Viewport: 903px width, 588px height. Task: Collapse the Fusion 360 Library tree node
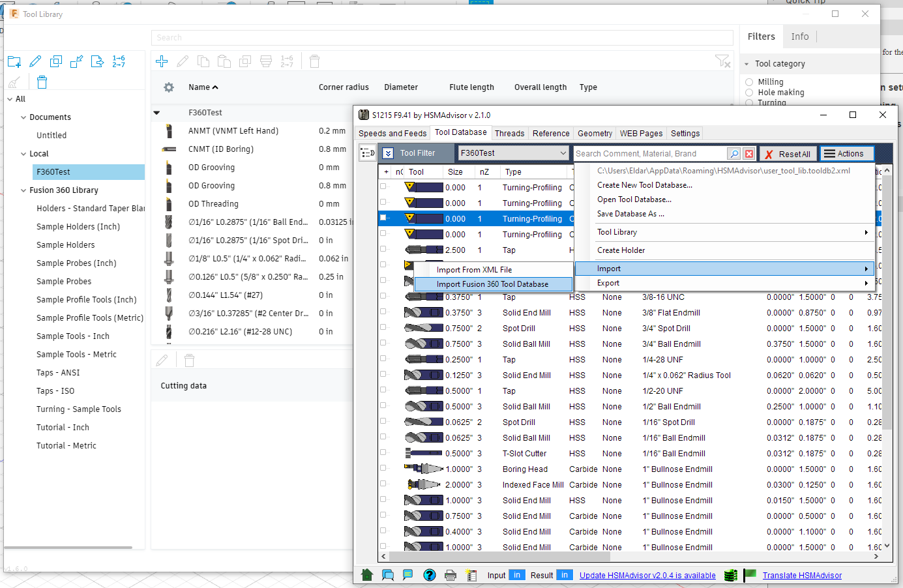(23, 190)
